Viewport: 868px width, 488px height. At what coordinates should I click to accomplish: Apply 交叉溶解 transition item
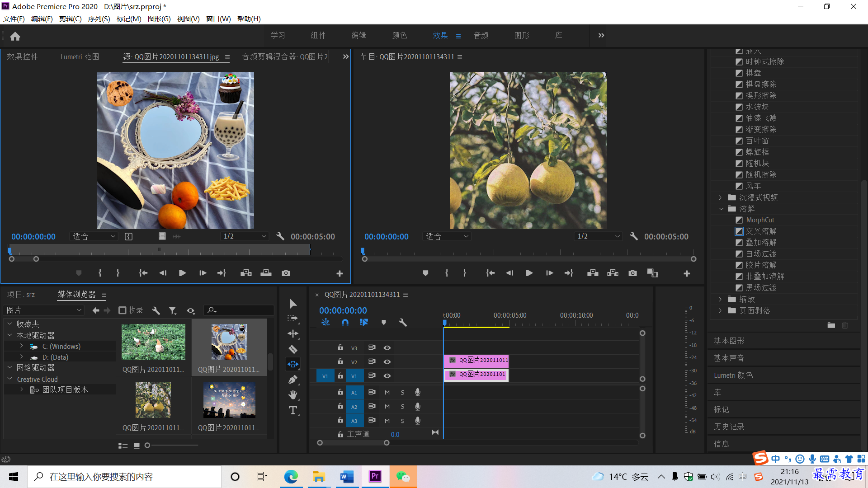click(761, 231)
